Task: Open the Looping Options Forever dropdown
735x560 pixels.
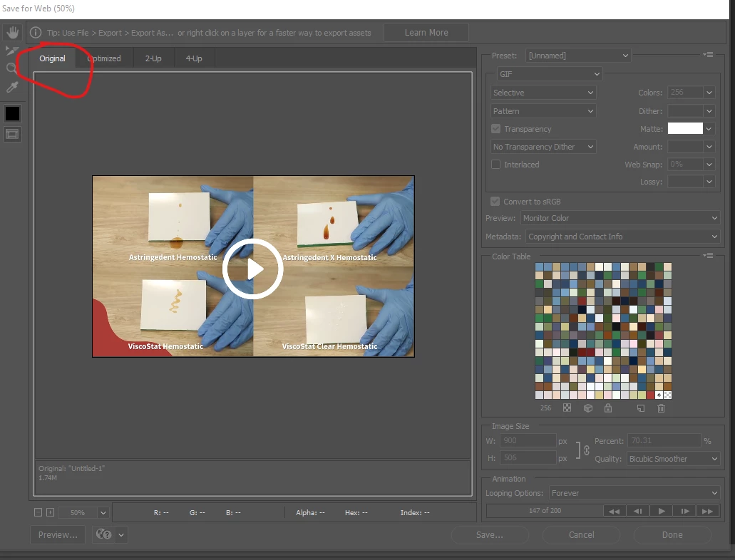Action: [x=634, y=493]
